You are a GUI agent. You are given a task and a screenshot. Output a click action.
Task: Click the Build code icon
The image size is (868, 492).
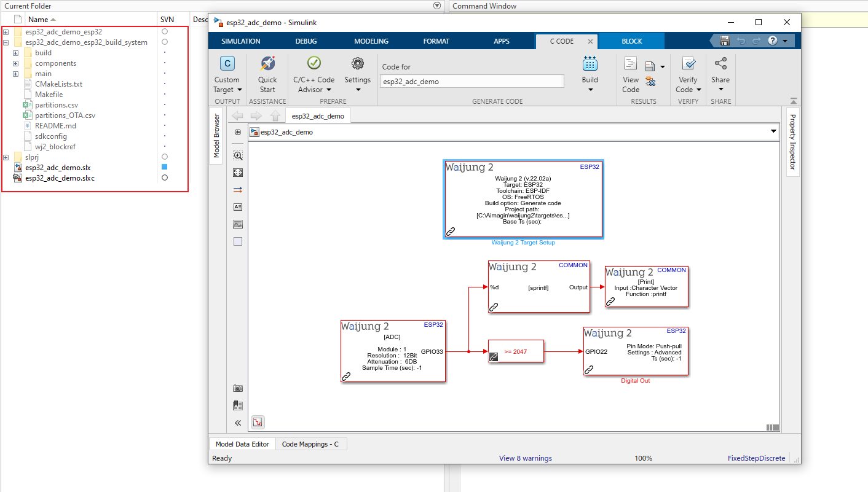click(x=590, y=63)
